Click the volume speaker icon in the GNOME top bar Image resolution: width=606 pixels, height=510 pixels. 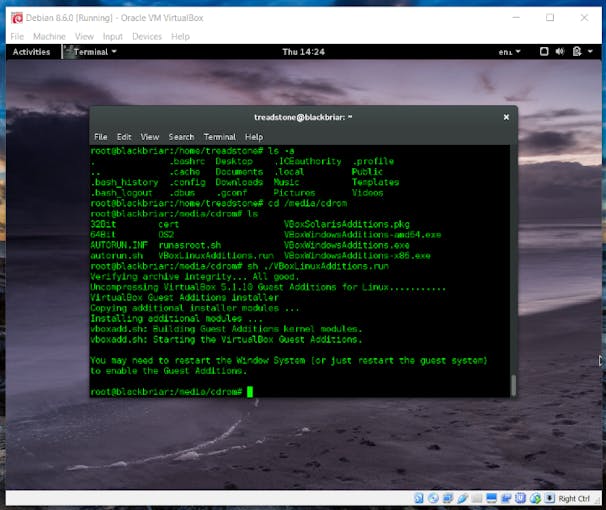pyautogui.click(x=560, y=51)
